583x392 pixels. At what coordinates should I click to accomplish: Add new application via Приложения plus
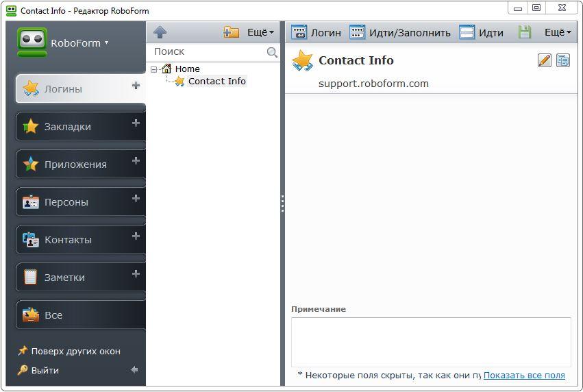point(136,160)
